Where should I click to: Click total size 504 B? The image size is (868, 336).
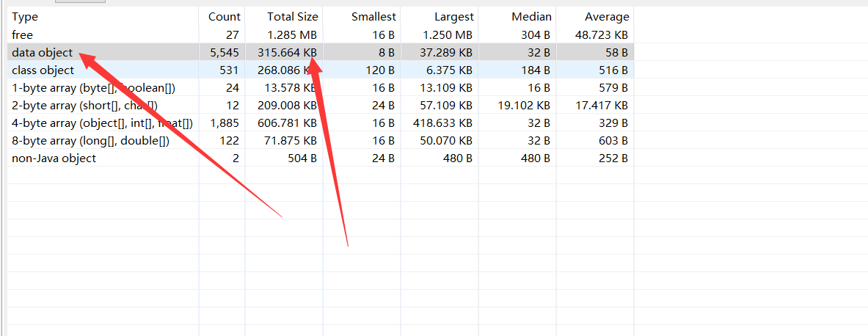(x=301, y=158)
